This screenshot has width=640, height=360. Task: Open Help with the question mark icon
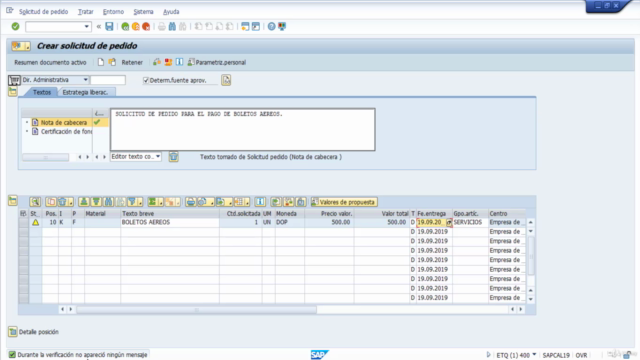click(271, 27)
